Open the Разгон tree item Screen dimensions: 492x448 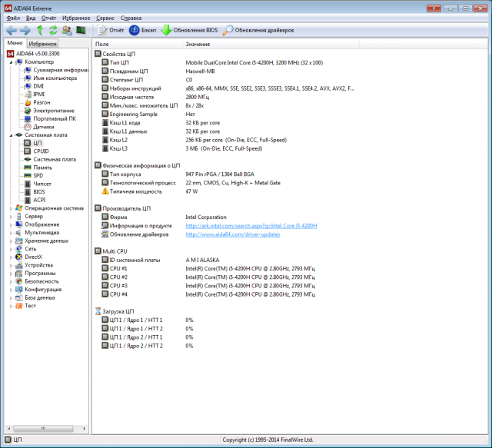(38, 103)
